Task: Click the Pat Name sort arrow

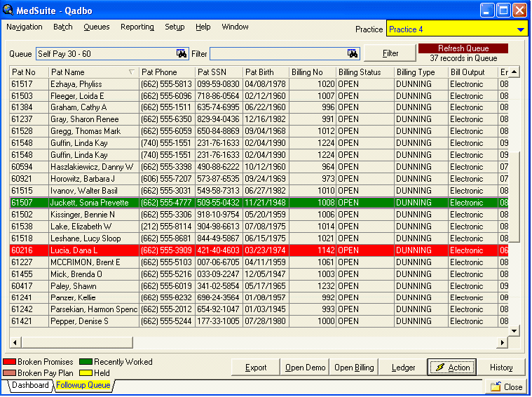Action: coord(132,72)
